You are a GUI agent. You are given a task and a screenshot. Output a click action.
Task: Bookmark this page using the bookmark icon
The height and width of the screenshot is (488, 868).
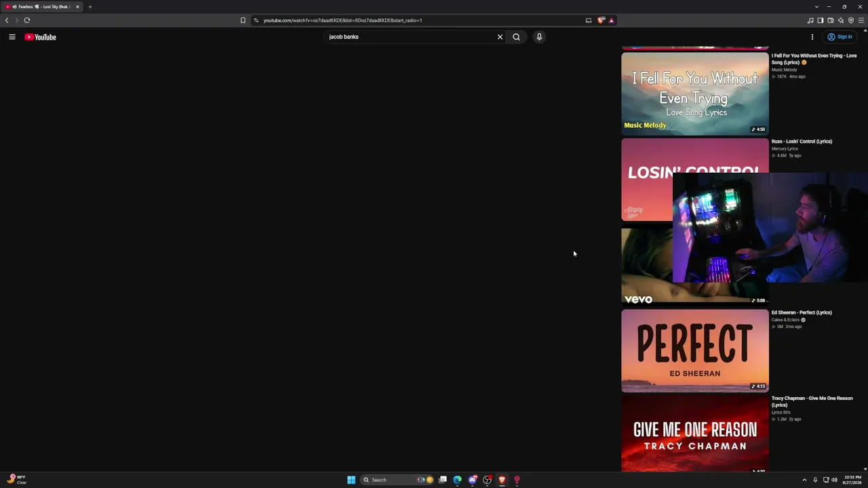(x=243, y=20)
